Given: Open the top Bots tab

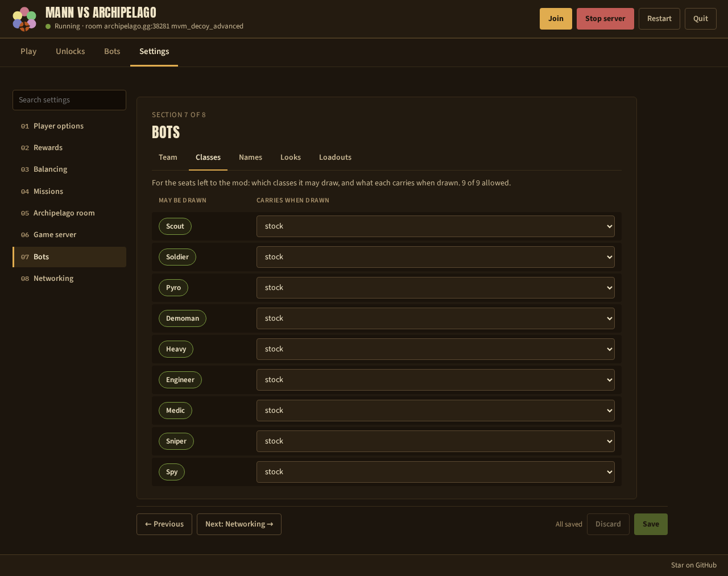Looking at the screenshot, I should pos(112,52).
